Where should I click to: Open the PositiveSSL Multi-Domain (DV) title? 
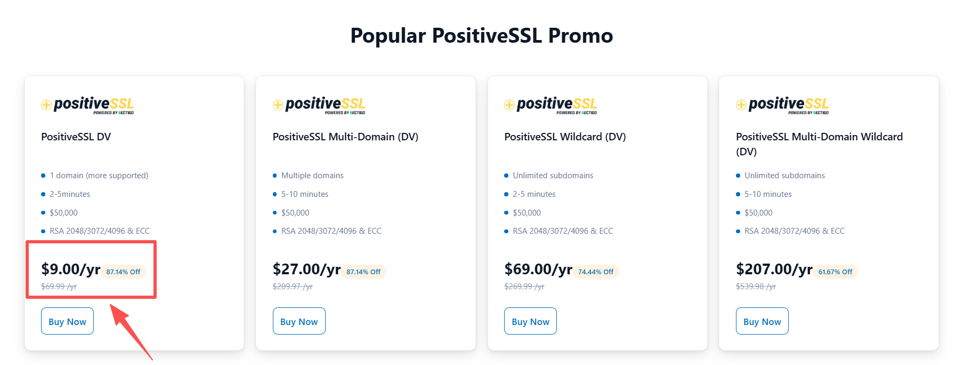345,137
